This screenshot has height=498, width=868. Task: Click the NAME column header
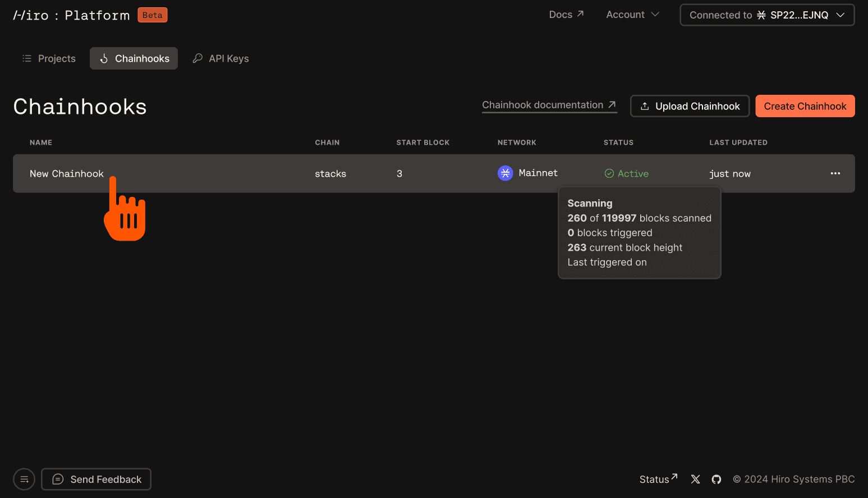[41, 142]
